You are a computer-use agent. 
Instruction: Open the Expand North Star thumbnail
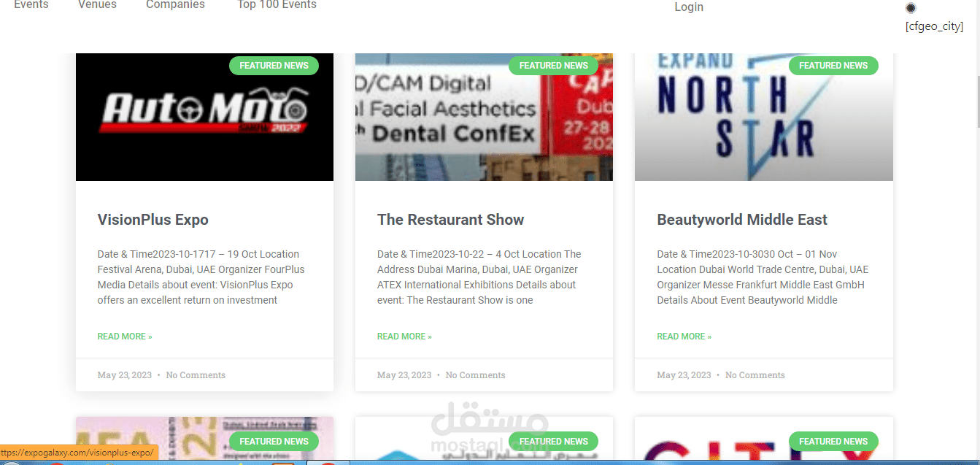click(763, 117)
